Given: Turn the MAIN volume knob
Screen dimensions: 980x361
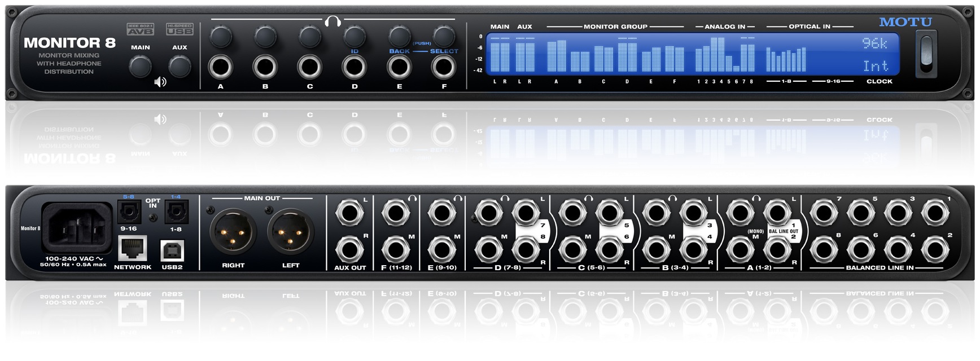Looking at the screenshot, I should [140, 67].
